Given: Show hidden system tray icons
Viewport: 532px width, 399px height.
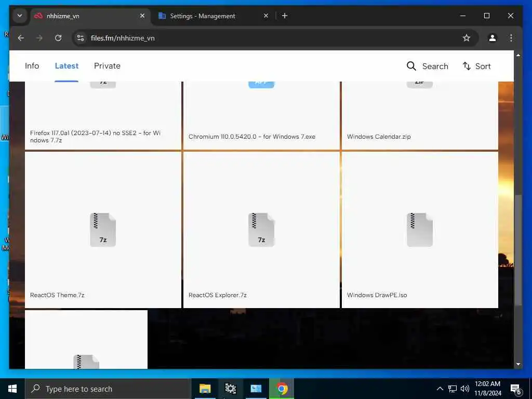Looking at the screenshot, I should [x=440, y=389].
